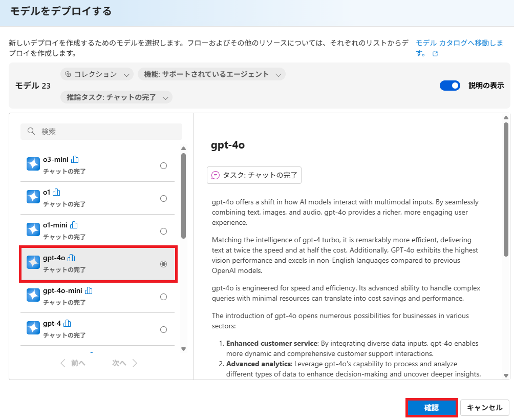Viewport: 514px width, 420px height.
Task: Click the Advanced analytics text
Action: 259,364
